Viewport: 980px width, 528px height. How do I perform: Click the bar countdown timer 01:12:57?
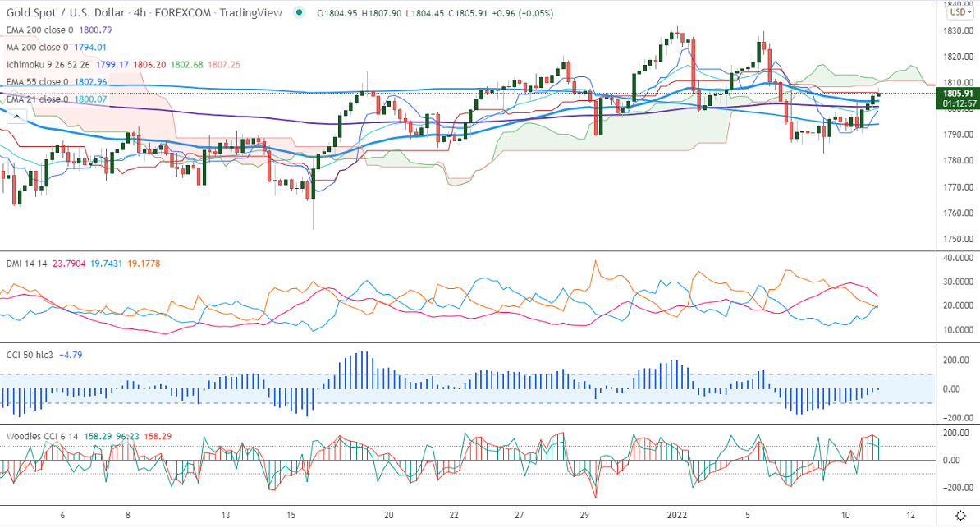pos(958,103)
